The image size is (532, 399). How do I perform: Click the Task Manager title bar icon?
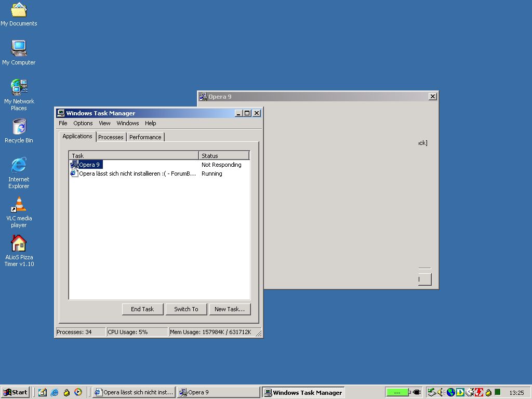coord(61,113)
